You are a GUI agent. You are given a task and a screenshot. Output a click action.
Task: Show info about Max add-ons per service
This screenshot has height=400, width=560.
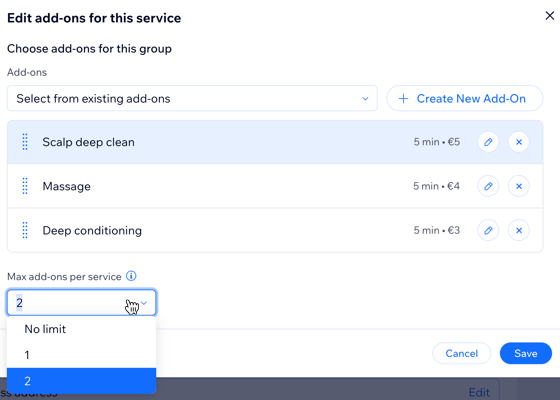pyautogui.click(x=131, y=276)
